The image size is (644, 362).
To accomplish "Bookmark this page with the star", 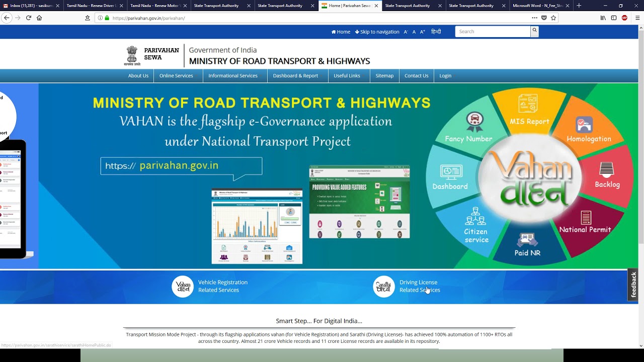I will (x=553, y=18).
